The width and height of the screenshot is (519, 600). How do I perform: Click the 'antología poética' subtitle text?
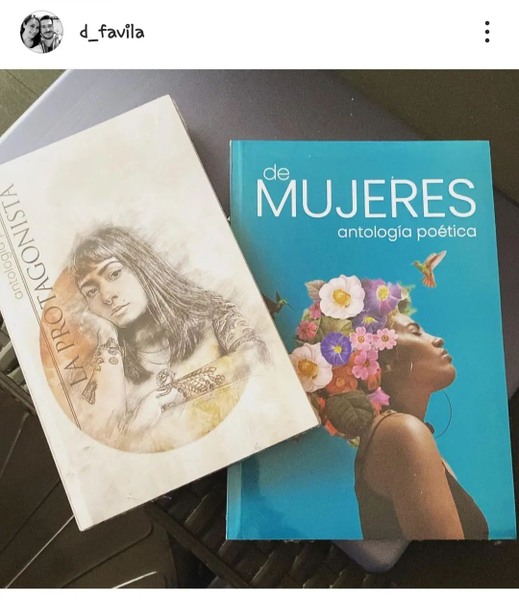tap(407, 232)
